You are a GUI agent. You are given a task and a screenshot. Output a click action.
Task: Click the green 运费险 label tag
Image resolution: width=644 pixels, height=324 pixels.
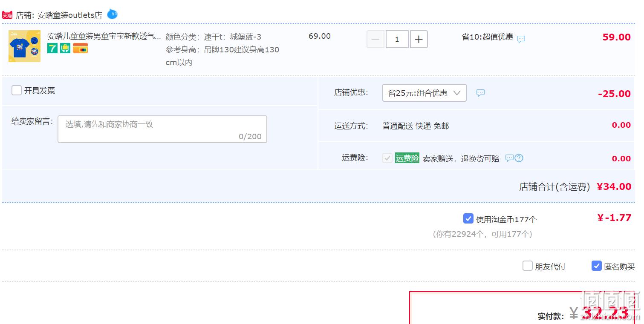coord(407,158)
